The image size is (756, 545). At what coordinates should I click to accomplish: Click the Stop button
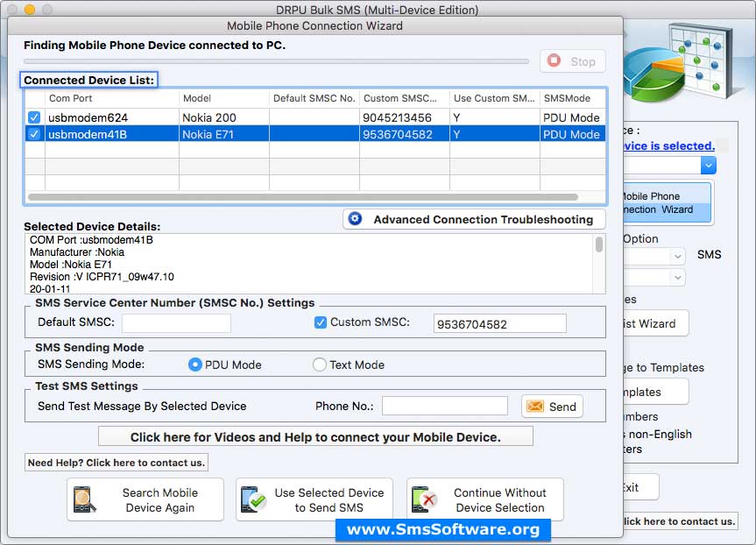(x=573, y=61)
